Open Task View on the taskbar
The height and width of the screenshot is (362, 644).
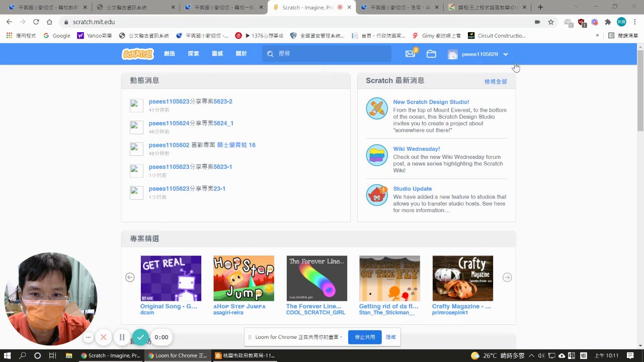click(x=53, y=355)
